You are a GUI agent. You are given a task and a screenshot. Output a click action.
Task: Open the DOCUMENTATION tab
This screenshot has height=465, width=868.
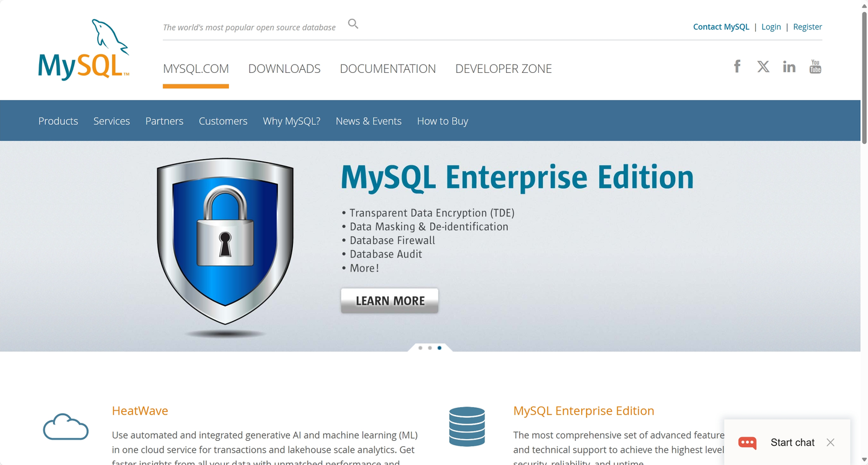point(388,69)
